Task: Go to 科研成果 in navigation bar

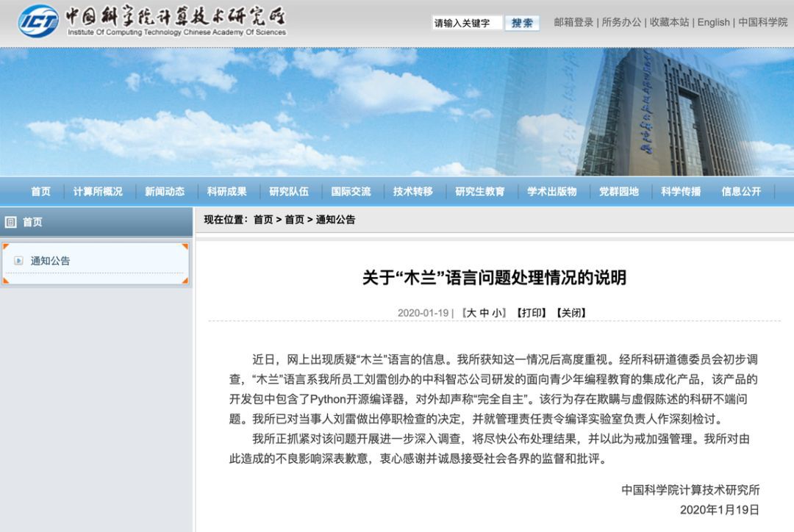Action: [227, 191]
